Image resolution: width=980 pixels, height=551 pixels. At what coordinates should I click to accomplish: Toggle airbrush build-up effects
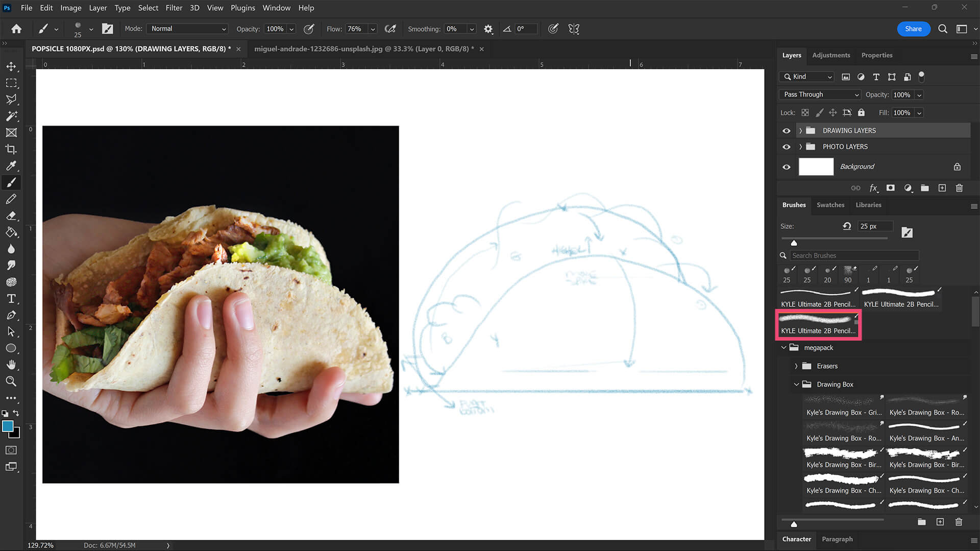[x=390, y=29]
